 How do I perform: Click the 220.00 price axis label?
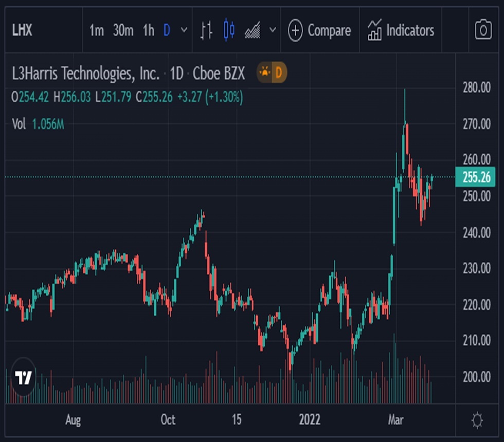[477, 304]
